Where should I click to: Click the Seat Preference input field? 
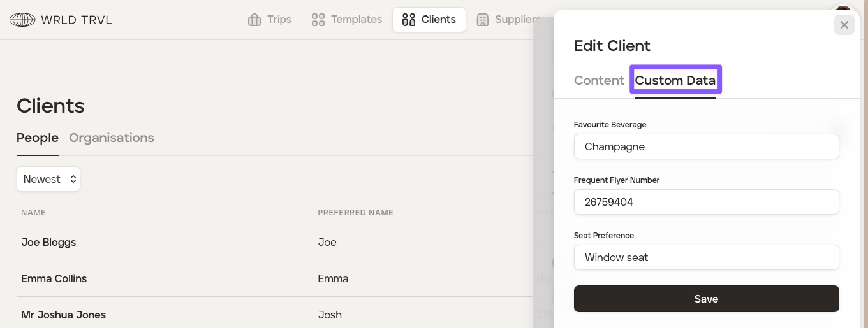[x=706, y=257]
